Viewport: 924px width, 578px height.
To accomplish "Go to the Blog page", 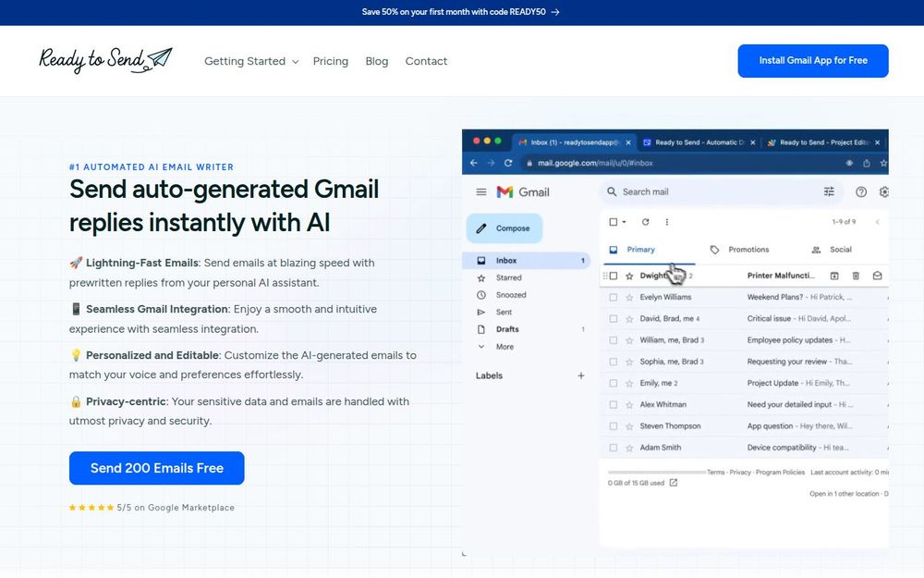I will pyautogui.click(x=377, y=61).
